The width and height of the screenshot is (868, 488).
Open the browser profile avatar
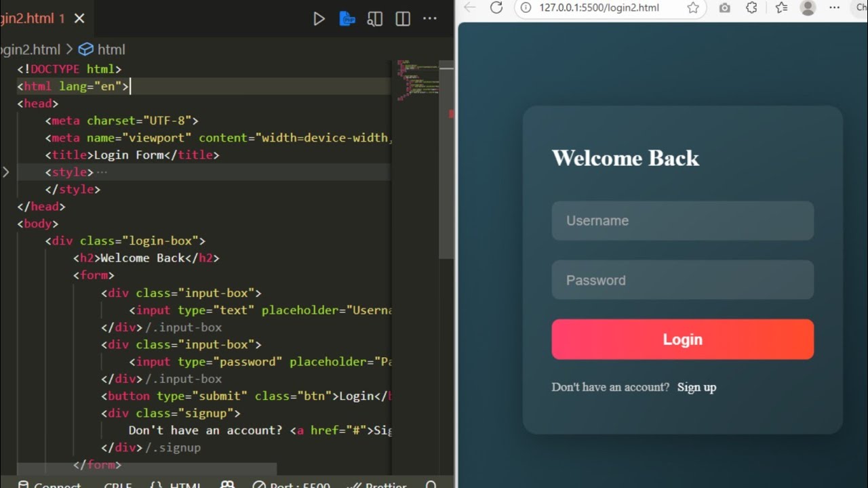(808, 7)
